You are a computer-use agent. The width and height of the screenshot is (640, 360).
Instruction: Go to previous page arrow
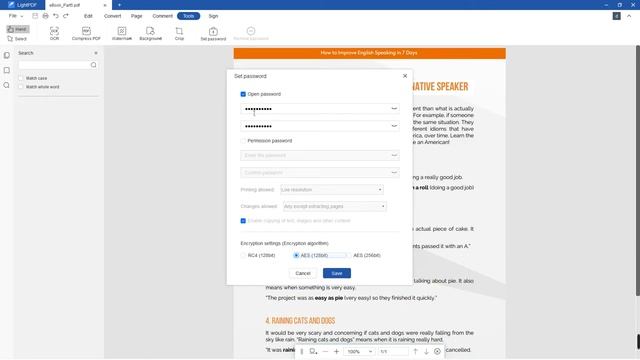click(x=415, y=351)
